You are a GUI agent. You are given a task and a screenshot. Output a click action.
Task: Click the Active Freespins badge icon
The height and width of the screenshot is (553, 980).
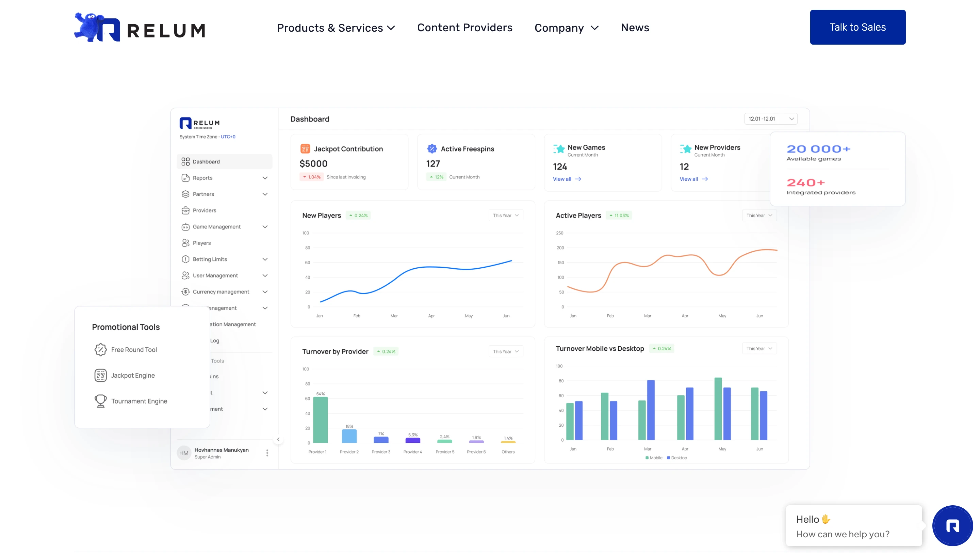point(432,148)
